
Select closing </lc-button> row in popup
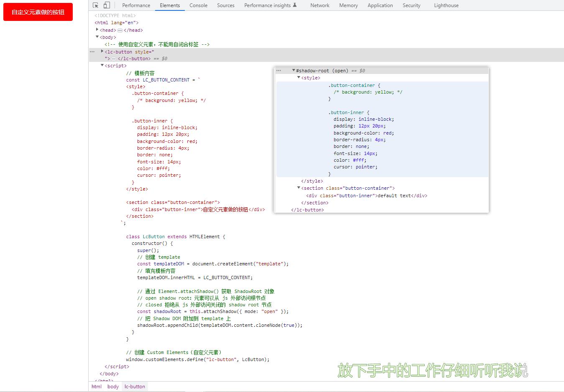(x=307, y=210)
